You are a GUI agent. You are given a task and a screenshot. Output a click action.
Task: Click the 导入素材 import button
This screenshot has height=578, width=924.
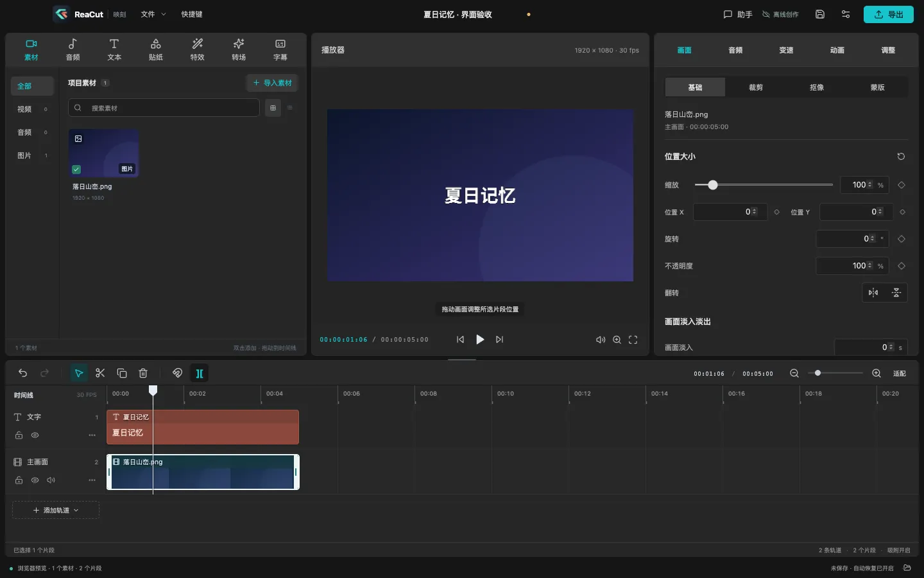pyautogui.click(x=272, y=83)
